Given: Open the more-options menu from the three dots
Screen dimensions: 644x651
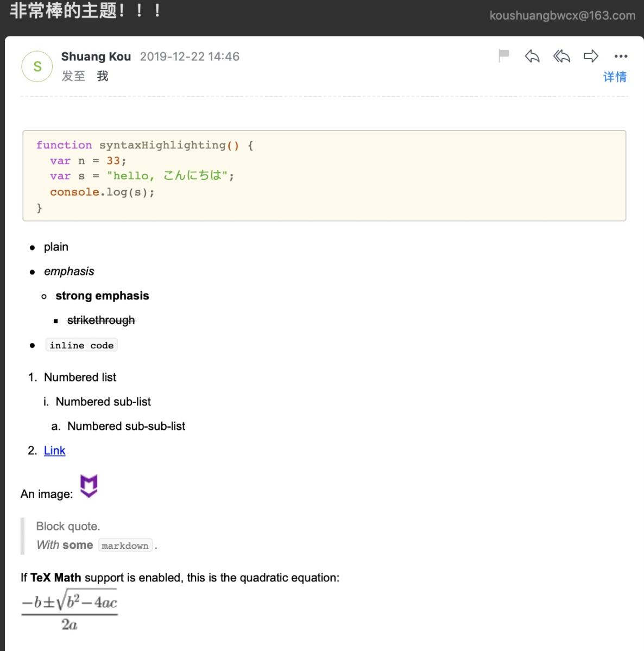Looking at the screenshot, I should (x=620, y=56).
